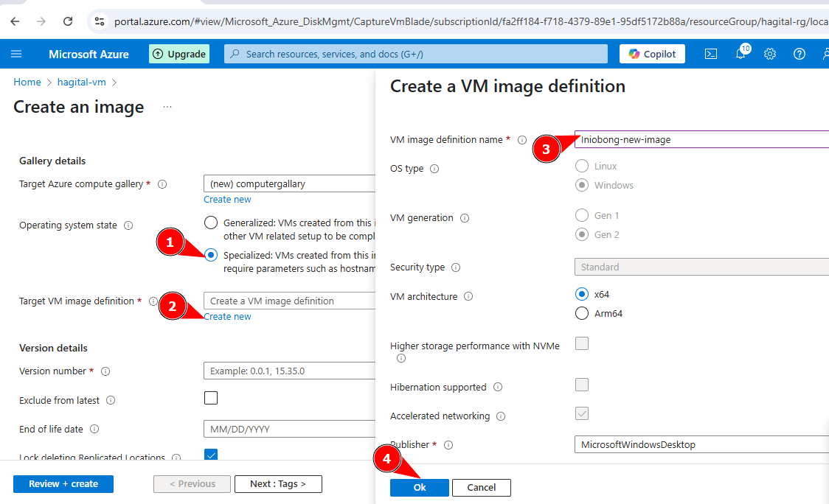Image resolution: width=829 pixels, height=504 pixels.
Task: Click End of life date field
Action: 289,429
